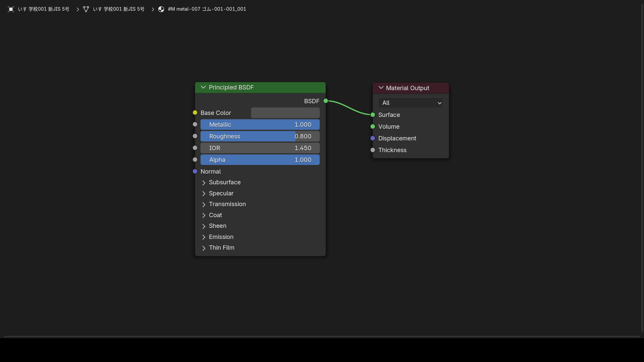Image resolution: width=644 pixels, height=362 pixels.
Task: Click the material sphere icon in the breadcrumb
Action: click(x=161, y=9)
